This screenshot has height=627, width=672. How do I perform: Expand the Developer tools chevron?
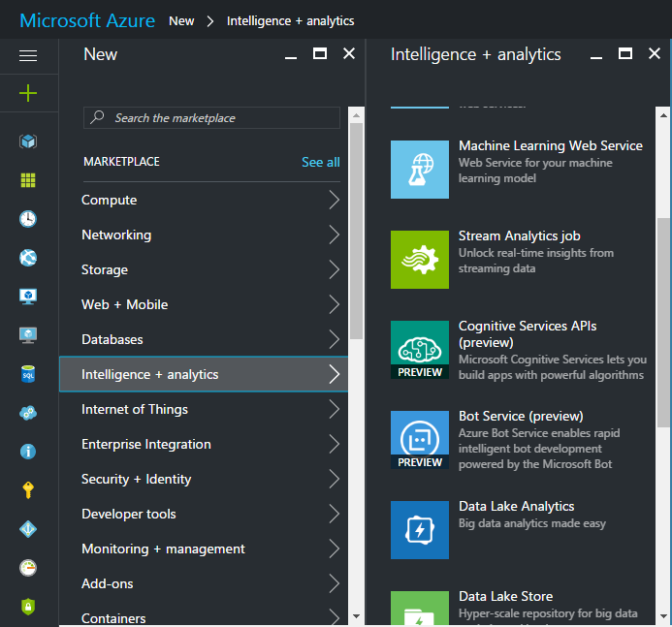coord(334,515)
